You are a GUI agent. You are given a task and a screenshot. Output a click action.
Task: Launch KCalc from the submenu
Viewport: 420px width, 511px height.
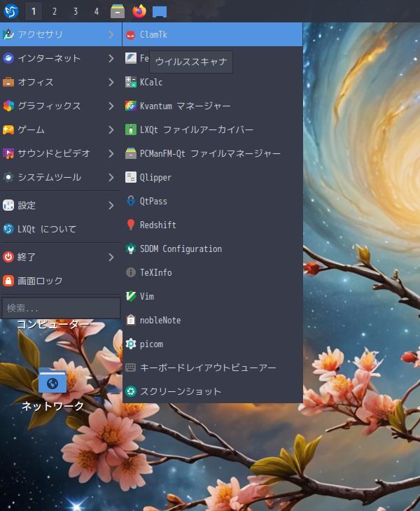212,82
